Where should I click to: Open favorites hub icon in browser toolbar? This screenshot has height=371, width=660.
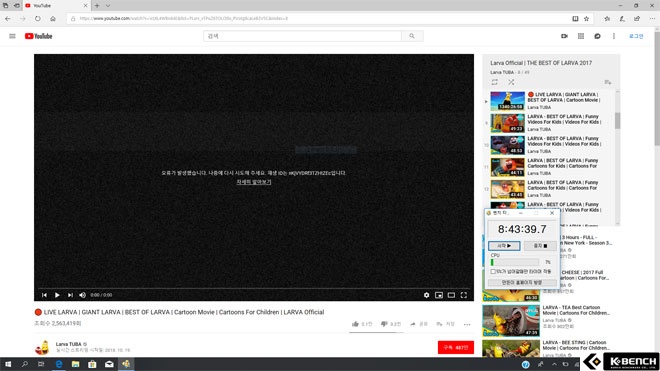point(607,19)
